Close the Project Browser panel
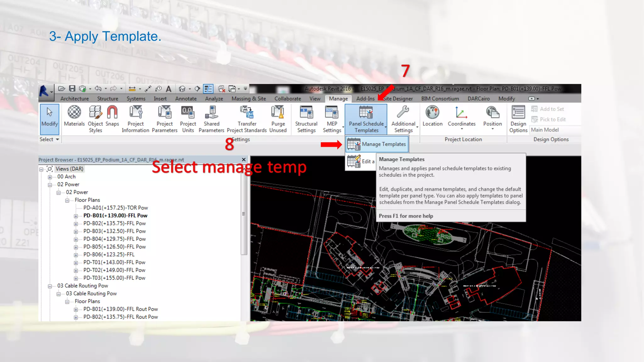 [x=244, y=160]
